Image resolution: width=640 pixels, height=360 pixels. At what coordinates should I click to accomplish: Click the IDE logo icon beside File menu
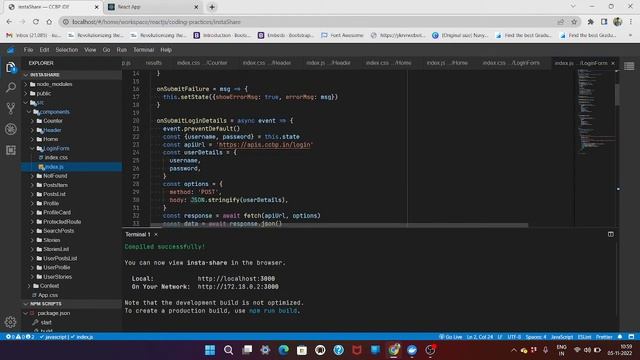coord(11,50)
